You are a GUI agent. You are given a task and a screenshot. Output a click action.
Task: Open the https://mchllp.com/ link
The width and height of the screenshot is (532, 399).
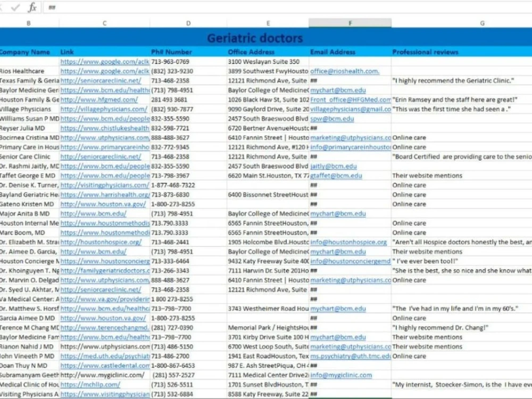pyautogui.click(x=90, y=385)
